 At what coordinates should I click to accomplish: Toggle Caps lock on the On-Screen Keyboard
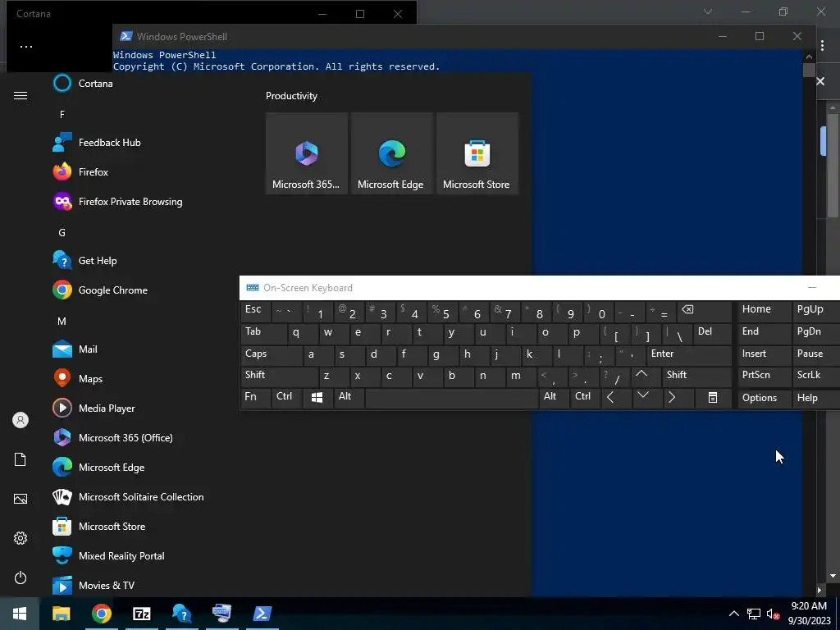(x=272, y=355)
